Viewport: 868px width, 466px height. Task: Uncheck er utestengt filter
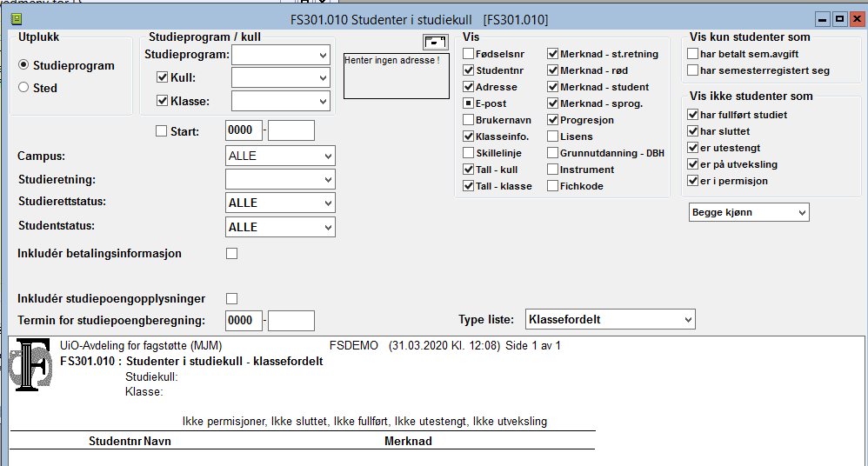[692, 148]
